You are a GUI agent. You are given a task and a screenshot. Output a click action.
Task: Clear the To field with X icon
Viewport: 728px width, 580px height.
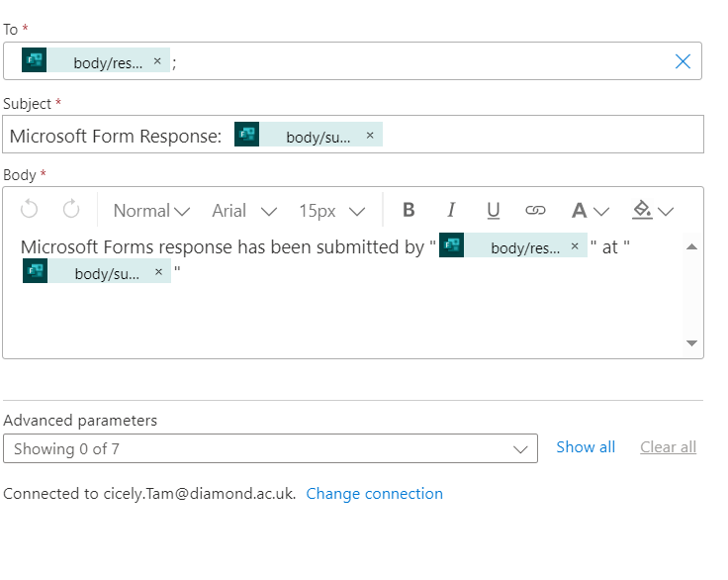click(682, 61)
